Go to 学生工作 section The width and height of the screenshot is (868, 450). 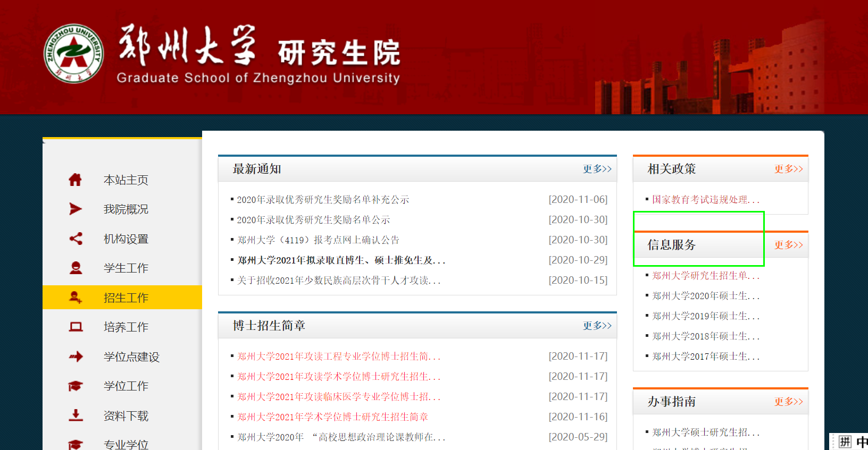pos(126,268)
